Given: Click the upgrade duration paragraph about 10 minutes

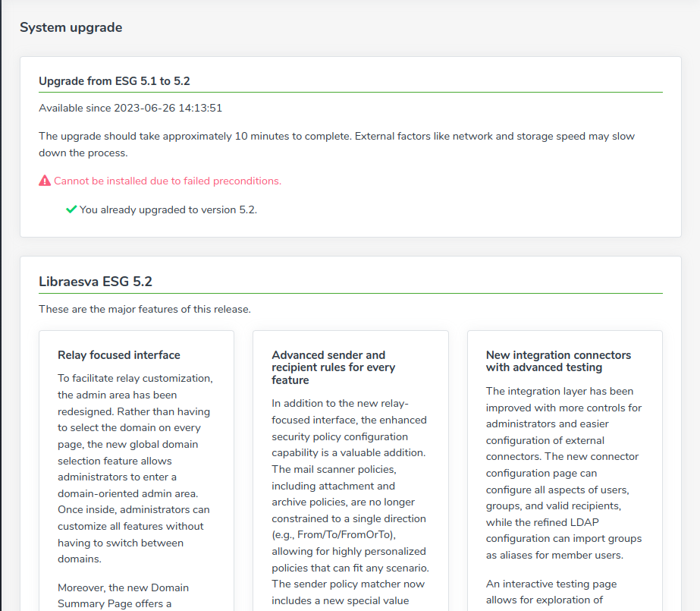Looking at the screenshot, I should 337,144.
